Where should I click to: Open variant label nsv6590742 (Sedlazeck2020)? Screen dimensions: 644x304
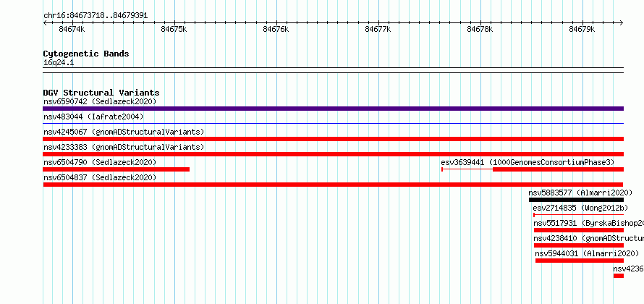[100, 101]
